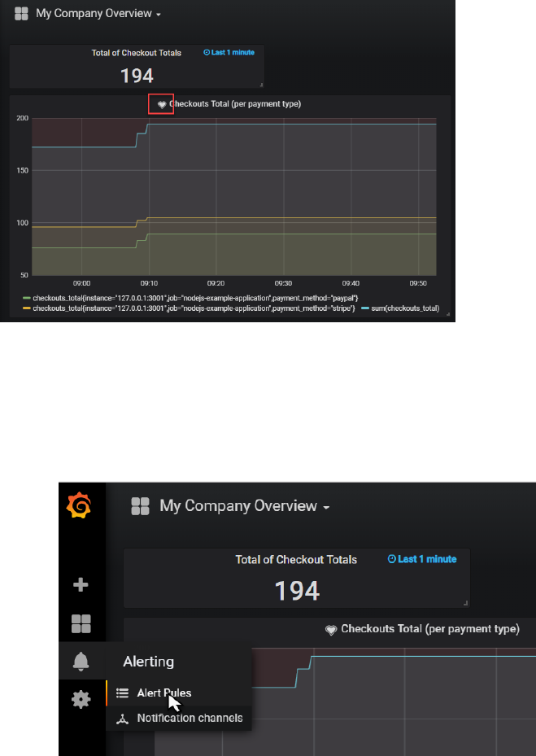Click the clock icon beside lower Last 1 minute

(x=392, y=559)
